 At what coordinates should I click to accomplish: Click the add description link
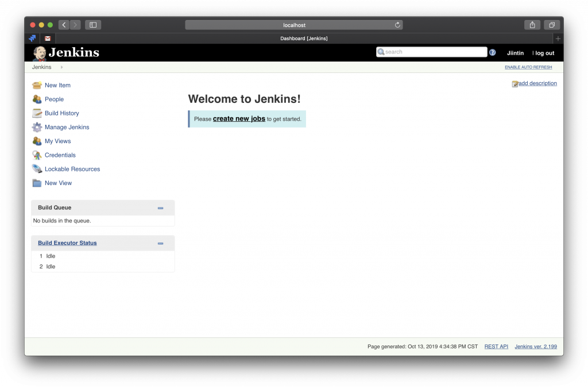point(537,83)
